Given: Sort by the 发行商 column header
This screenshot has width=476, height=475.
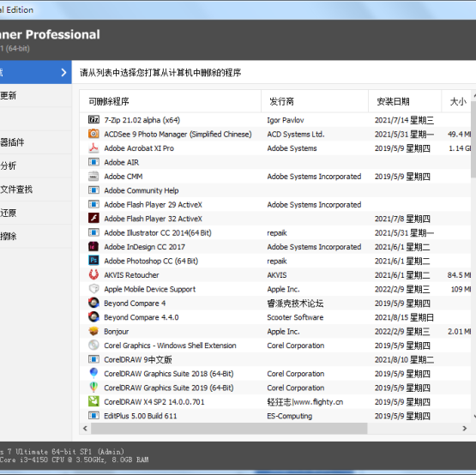Looking at the screenshot, I should click(315, 101).
